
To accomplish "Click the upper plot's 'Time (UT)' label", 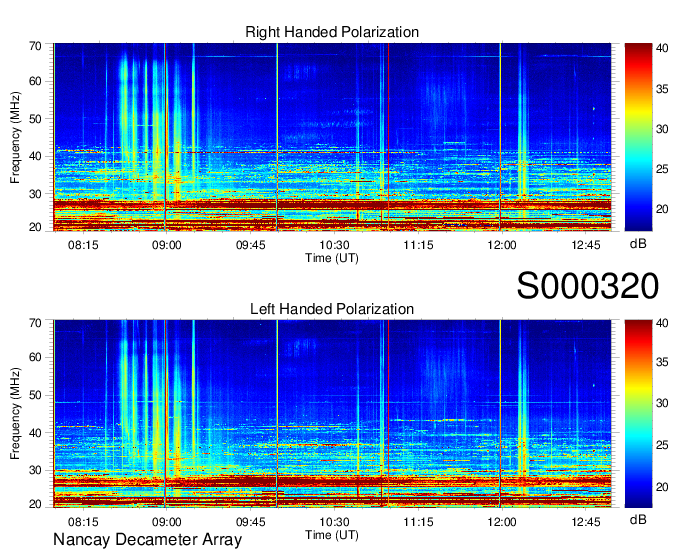I will [332, 258].
